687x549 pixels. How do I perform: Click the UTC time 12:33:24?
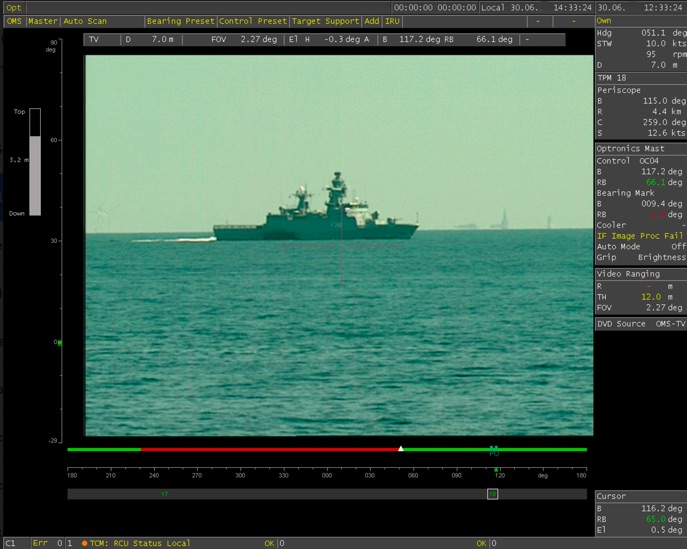663,7
